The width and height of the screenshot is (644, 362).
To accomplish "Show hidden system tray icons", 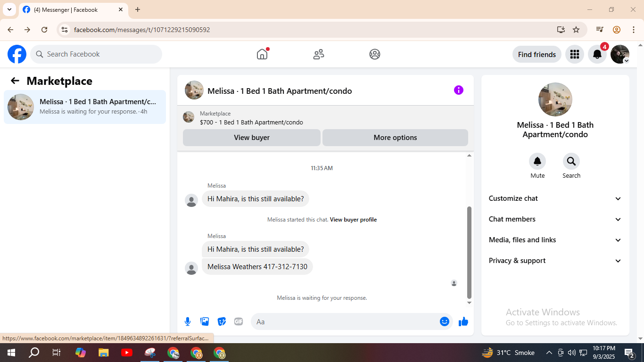I will click(x=549, y=353).
